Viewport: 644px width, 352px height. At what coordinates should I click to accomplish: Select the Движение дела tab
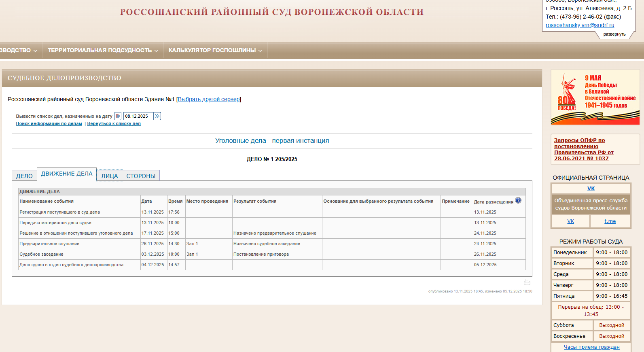pyautogui.click(x=67, y=174)
